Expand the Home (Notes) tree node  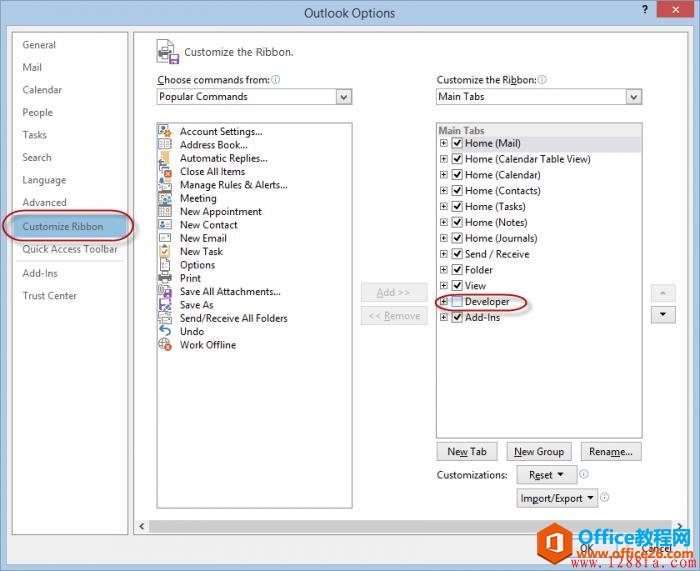[x=444, y=222]
